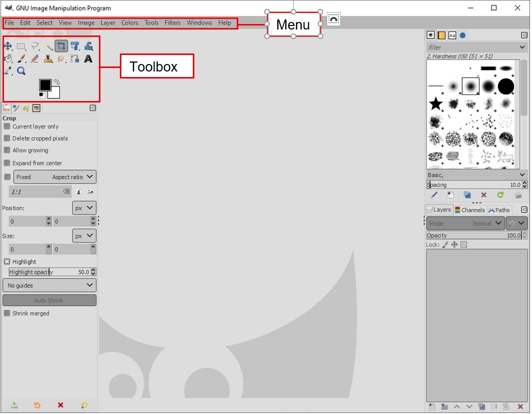532x414 pixels.
Task: Open the Filters menu
Action: 172,23
